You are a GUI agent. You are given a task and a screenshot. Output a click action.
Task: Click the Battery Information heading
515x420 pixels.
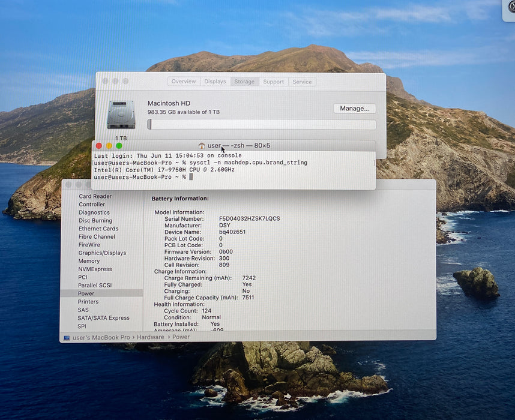click(x=180, y=199)
